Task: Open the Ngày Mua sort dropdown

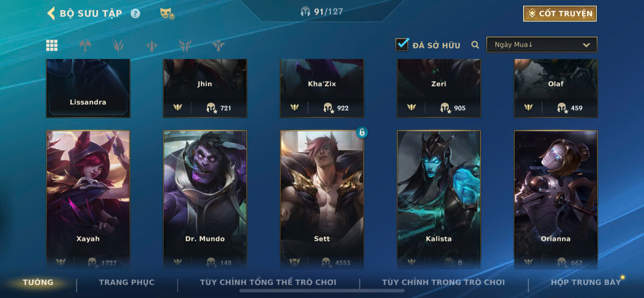Action: click(x=542, y=45)
